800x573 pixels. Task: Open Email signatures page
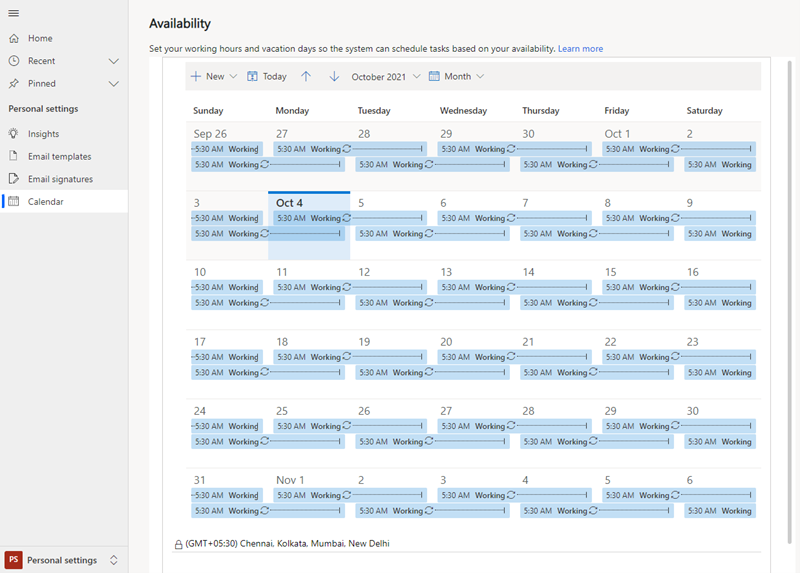click(x=64, y=179)
